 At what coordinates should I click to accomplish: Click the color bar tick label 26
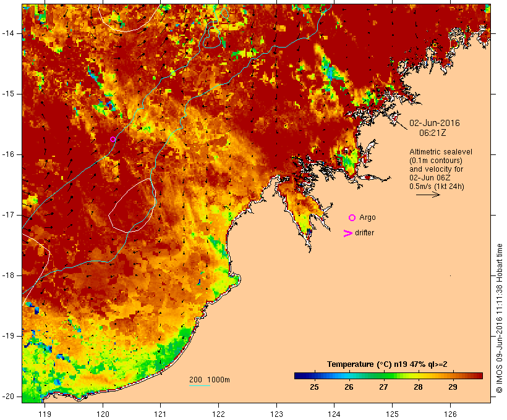click(x=349, y=387)
